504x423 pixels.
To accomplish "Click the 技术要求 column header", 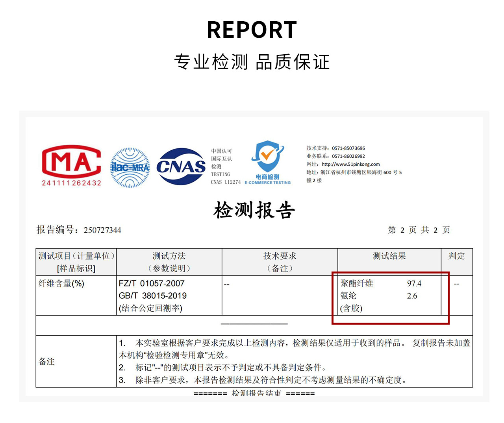I will click(x=280, y=256).
